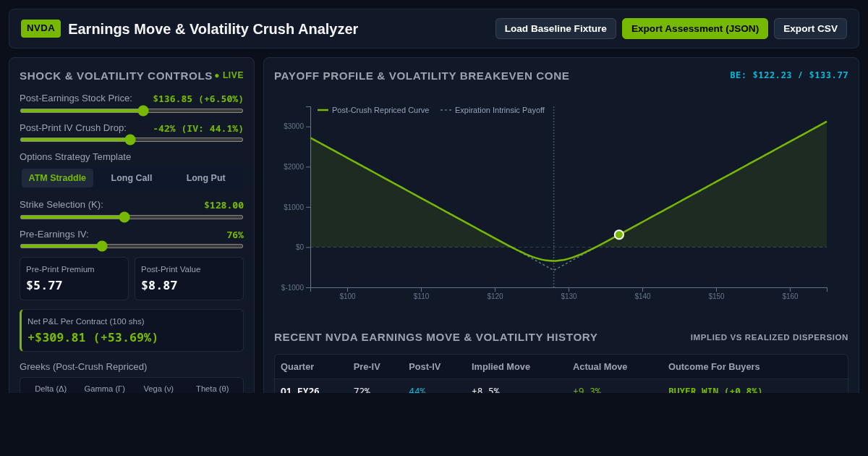
Task: Select the ATM Straddle strategy tab
Action: [57, 178]
